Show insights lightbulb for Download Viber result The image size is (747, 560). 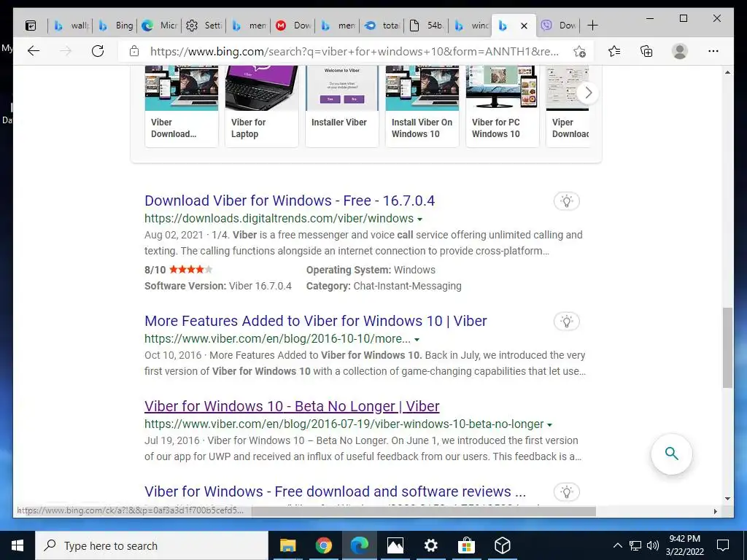point(566,201)
